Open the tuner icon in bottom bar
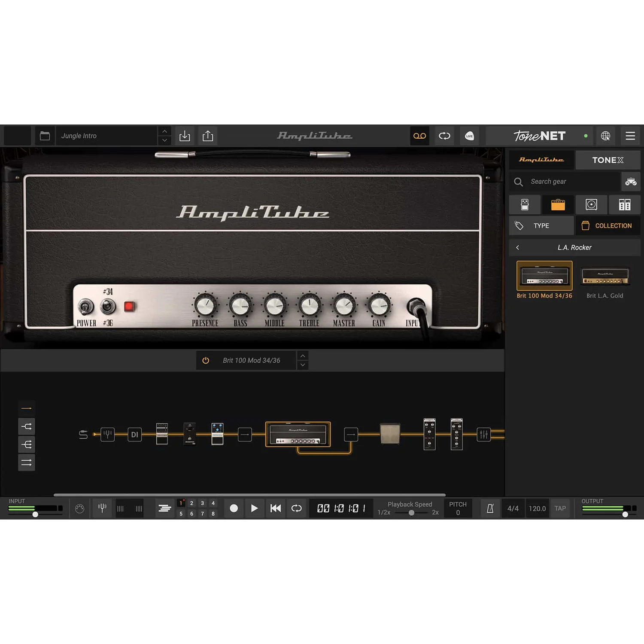Screen dimensions: 644x644 pyautogui.click(x=102, y=508)
